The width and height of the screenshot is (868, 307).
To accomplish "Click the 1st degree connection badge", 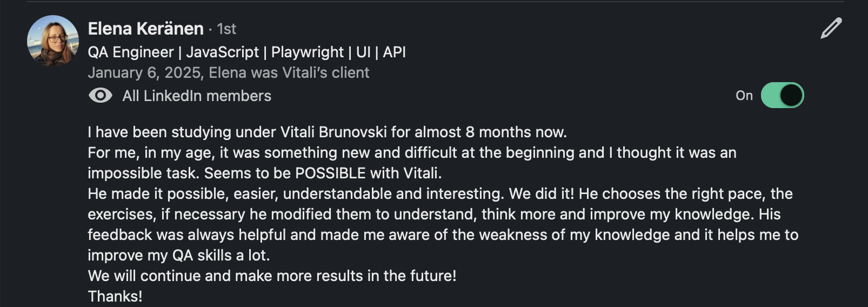I will (226, 29).
